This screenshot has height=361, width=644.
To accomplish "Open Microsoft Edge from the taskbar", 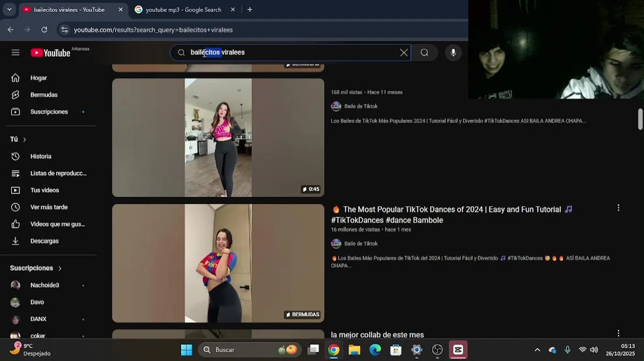I will 375,350.
